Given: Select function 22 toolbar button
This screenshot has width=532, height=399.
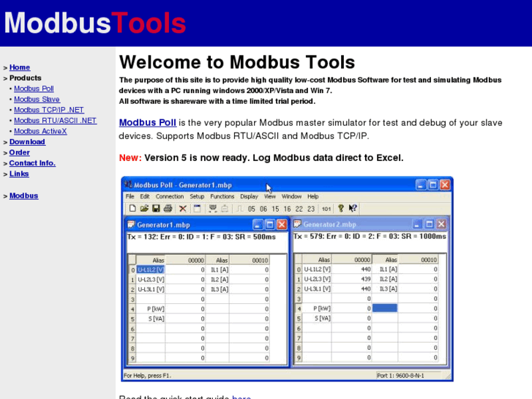Looking at the screenshot, I should click(299, 209).
